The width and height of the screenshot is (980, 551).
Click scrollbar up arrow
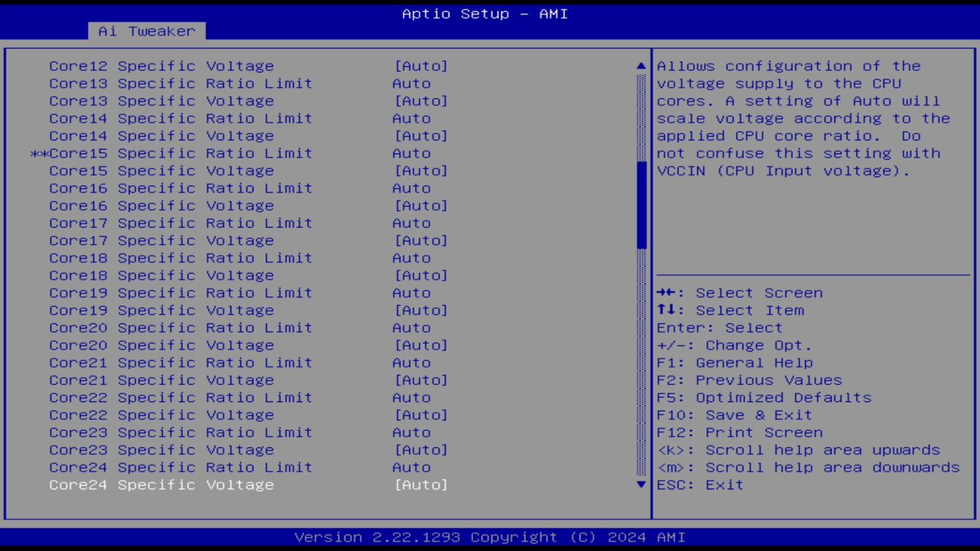tap(642, 67)
